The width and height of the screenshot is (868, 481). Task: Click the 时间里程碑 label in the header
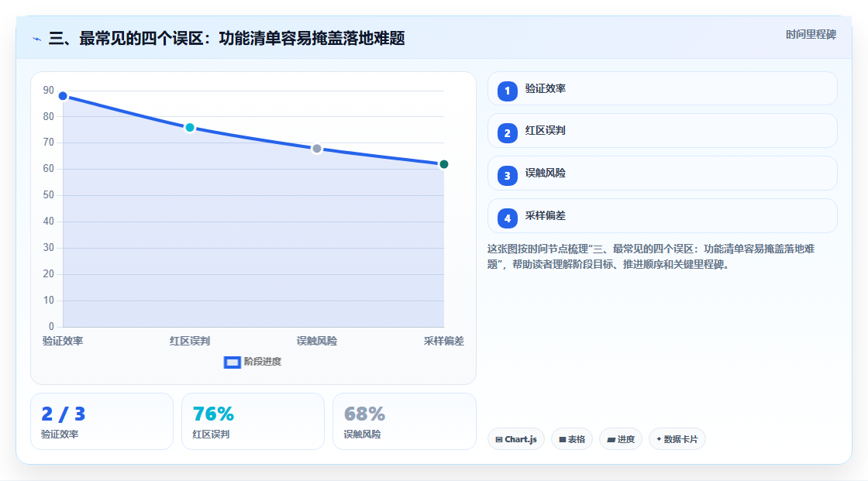pyautogui.click(x=811, y=34)
